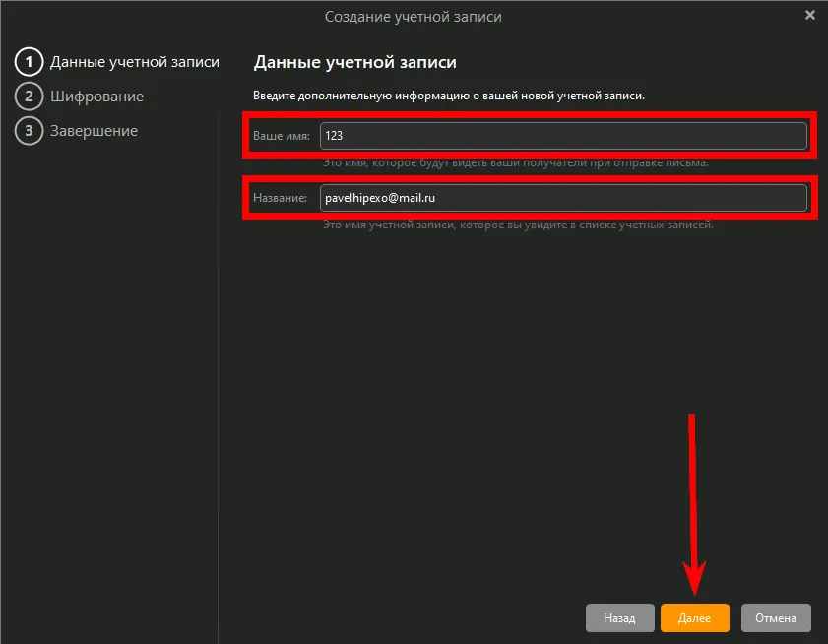Go to the 'Завершение' step label
This screenshot has width=828, height=644.
94,131
